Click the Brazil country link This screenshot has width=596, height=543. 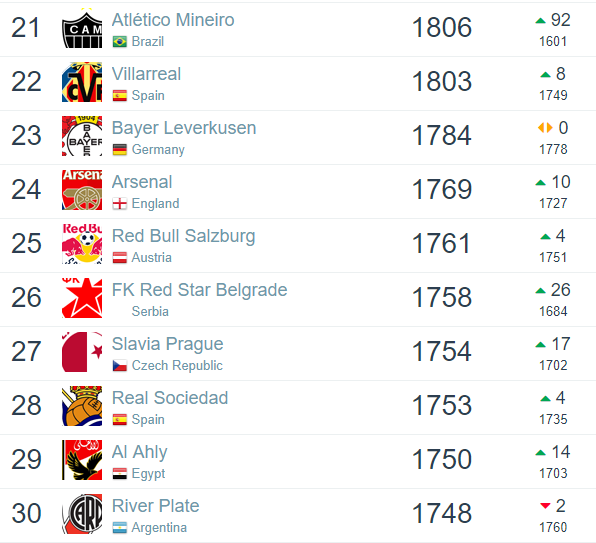pyautogui.click(x=148, y=41)
